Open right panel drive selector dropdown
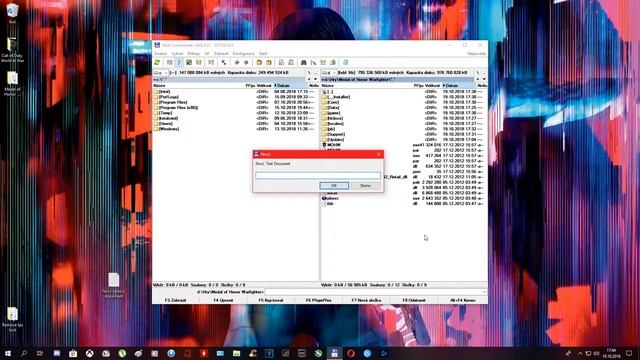This screenshot has height=360, width=640. point(329,73)
